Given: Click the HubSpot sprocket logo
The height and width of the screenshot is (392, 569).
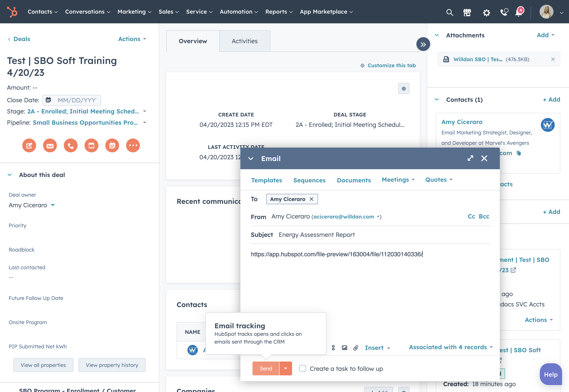Looking at the screenshot, I should pos(12,12).
